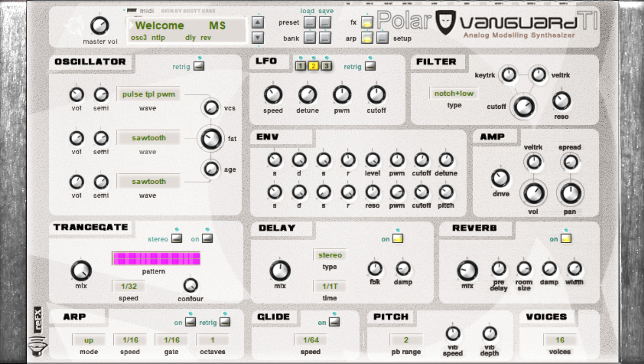Click the preset save button
This screenshot has width=644, height=364.
[325, 22]
